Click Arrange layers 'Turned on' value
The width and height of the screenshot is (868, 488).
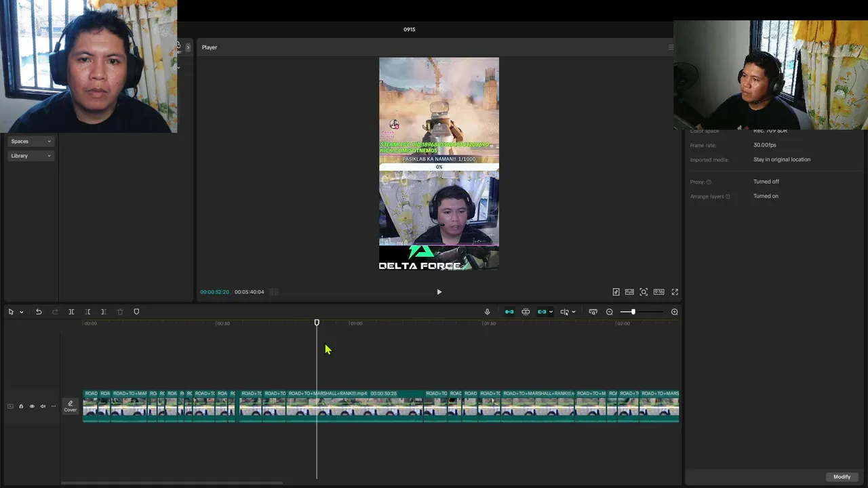[x=766, y=196]
